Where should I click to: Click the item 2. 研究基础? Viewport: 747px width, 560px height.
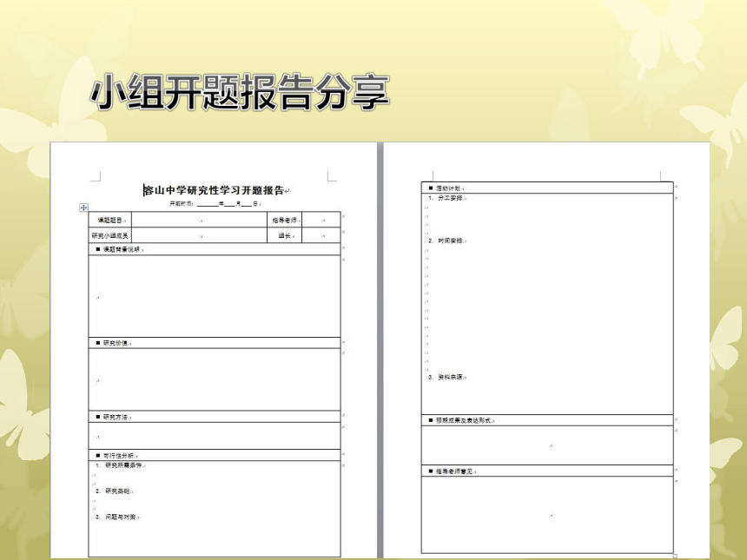click(114, 491)
